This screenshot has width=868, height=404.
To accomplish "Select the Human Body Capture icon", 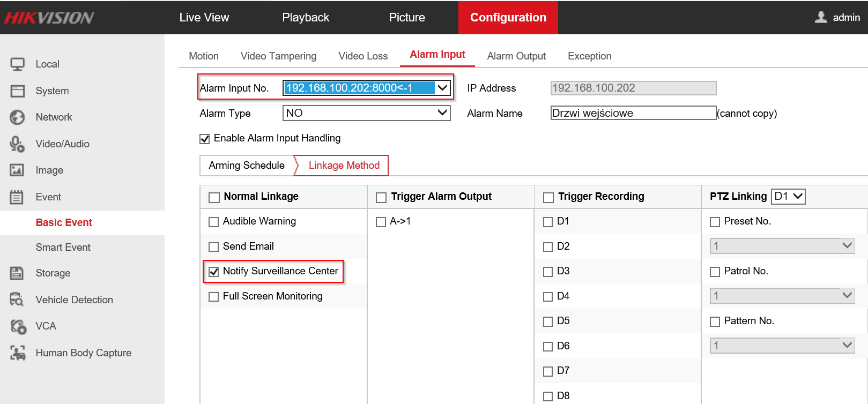I will coord(17,353).
